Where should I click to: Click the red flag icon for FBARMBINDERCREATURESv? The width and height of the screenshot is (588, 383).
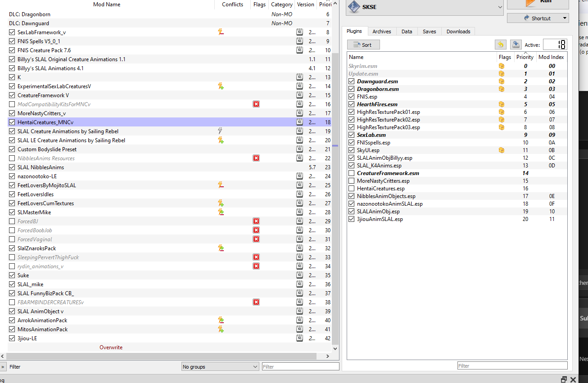point(256,302)
